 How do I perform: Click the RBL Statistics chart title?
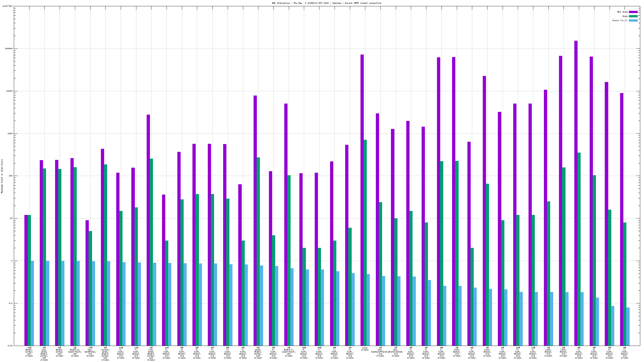click(x=327, y=3)
